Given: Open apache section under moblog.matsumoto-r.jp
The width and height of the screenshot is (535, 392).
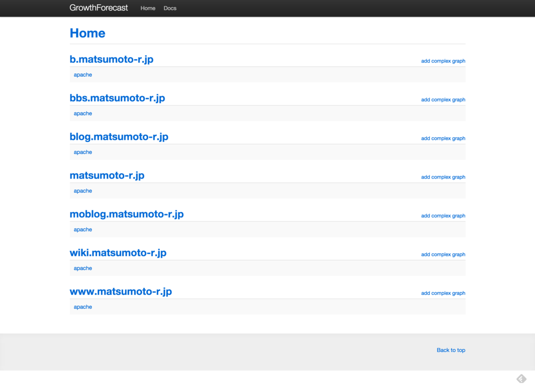Looking at the screenshot, I should pyautogui.click(x=83, y=229).
